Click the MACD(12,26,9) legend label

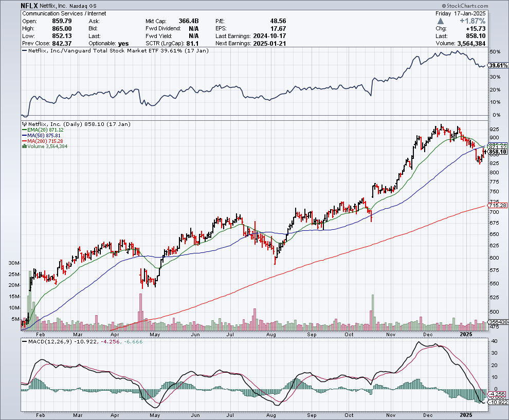[50, 341]
